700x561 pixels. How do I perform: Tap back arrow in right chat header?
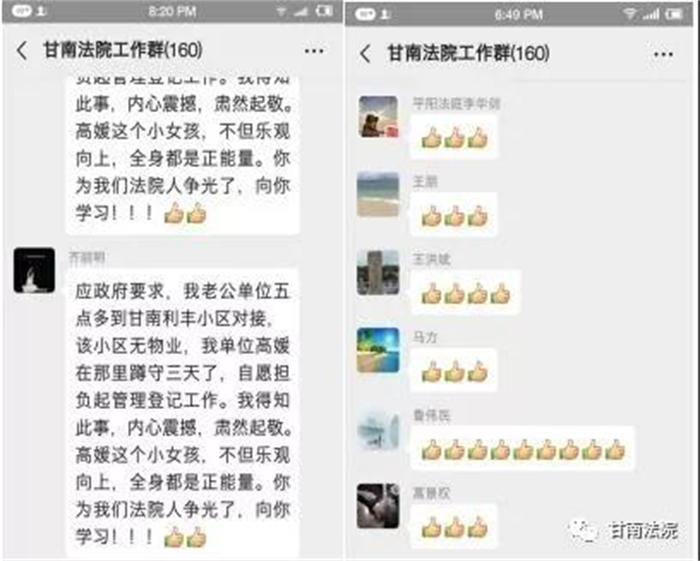click(365, 54)
